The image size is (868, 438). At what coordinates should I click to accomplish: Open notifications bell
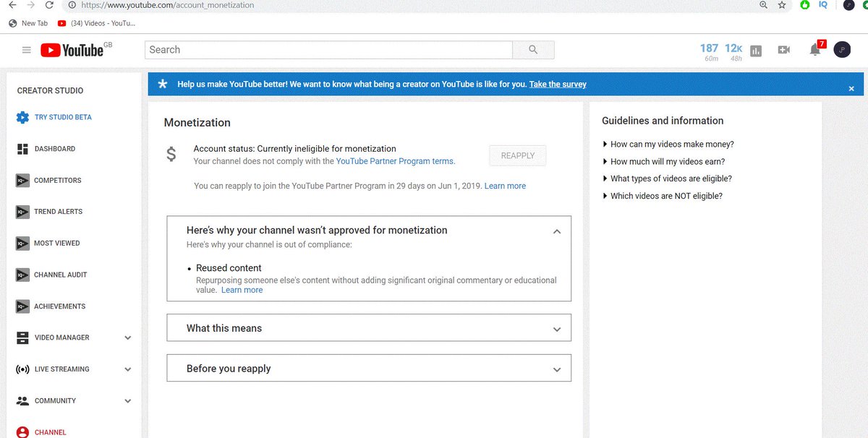tap(815, 49)
